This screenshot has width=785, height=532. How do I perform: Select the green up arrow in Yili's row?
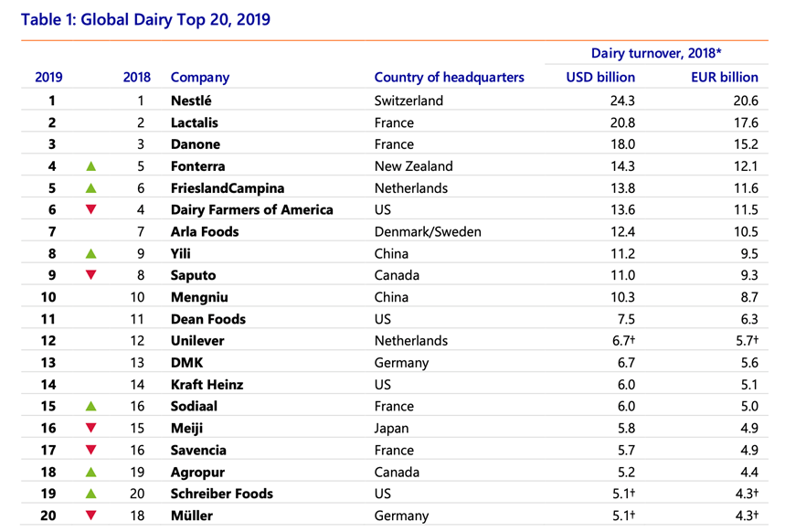pyautogui.click(x=90, y=253)
